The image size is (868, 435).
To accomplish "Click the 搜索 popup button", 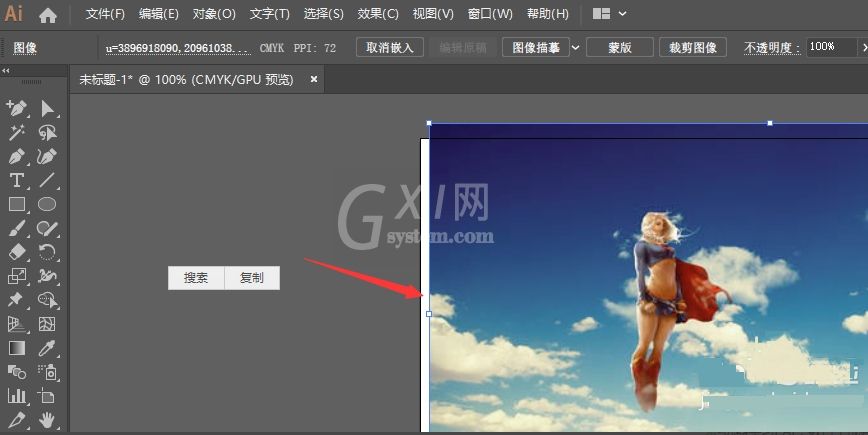I will point(196,278).
